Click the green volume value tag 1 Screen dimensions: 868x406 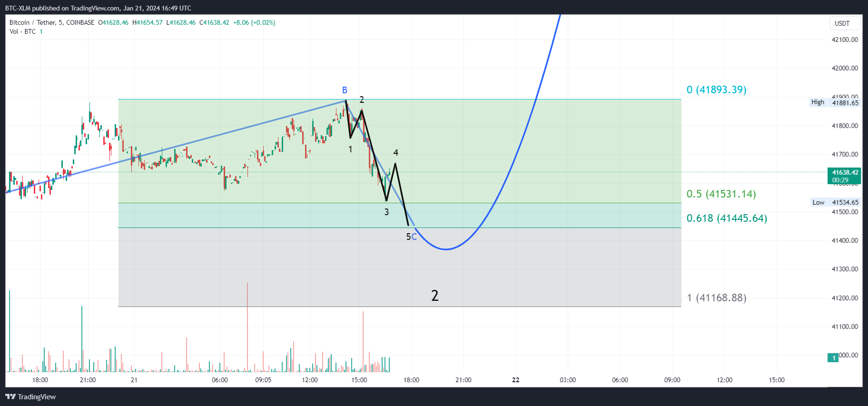pos(833,357)
